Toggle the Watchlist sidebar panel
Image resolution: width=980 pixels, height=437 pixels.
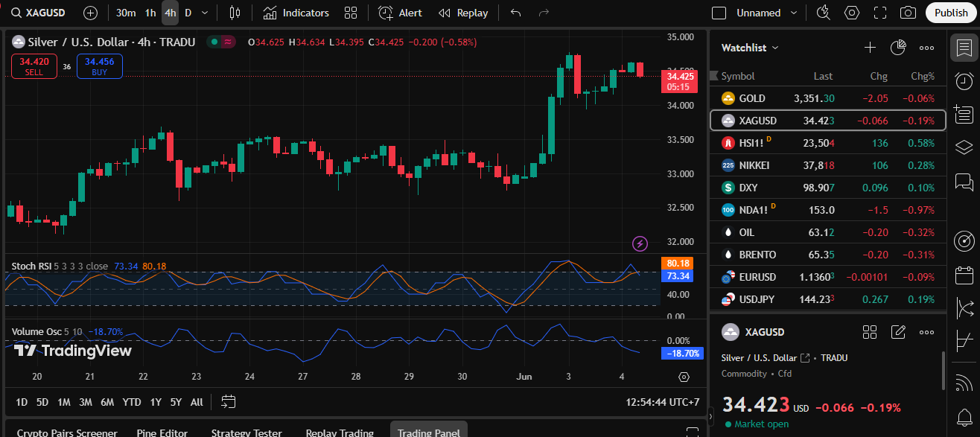click(964, 48)
